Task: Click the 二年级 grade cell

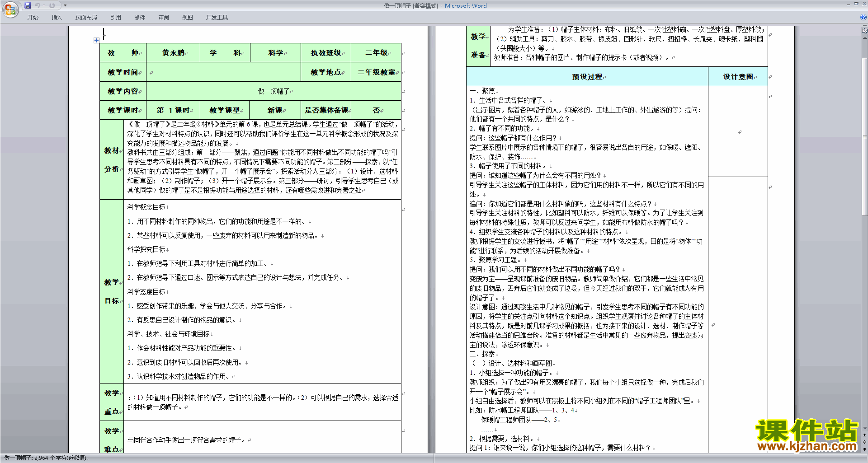Action: [376, 53]
